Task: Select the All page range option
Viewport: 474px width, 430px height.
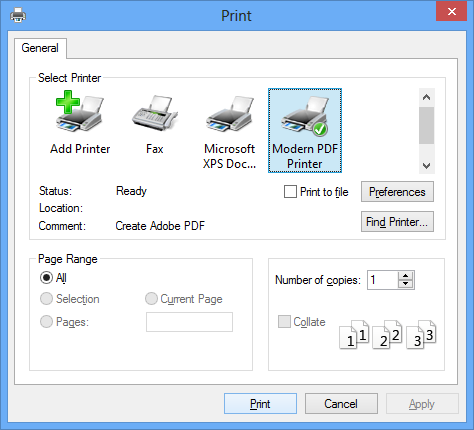Action: click(46, 277)
